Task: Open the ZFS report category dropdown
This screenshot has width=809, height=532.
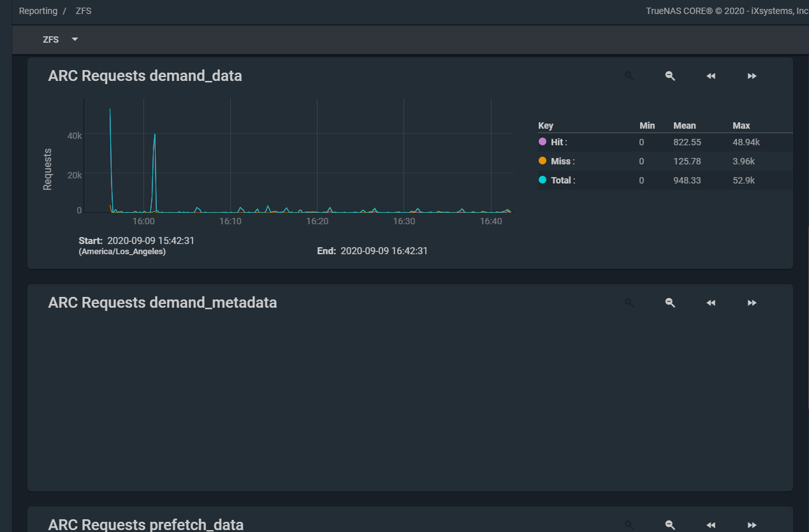Action: coord(61,40)
